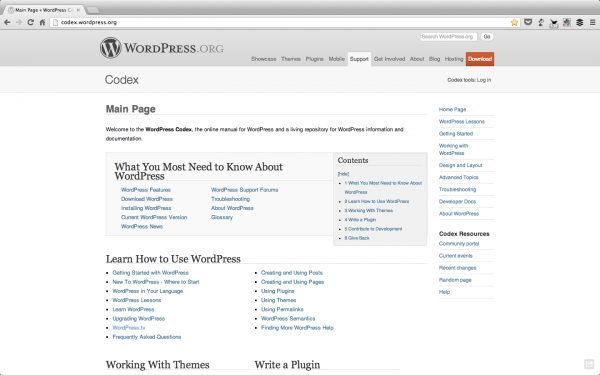This screenshot has height=375, width=600.
Task: Open Getting Started with WordPress link
Action: coord(151,273)
